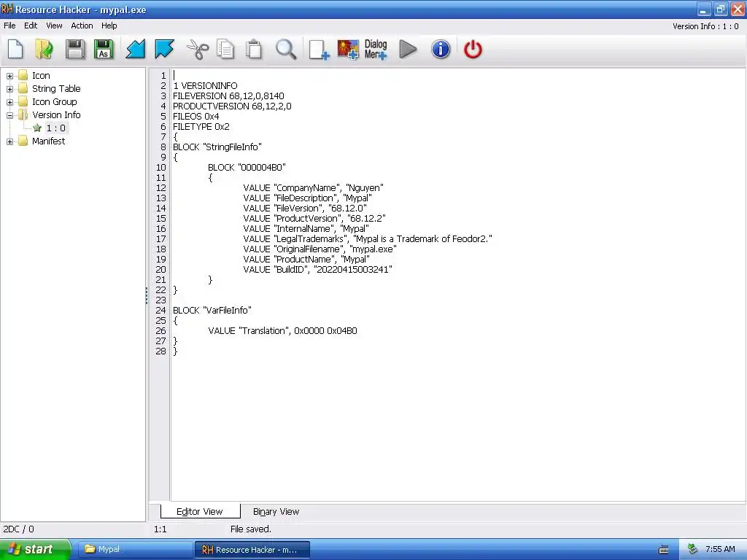This screenshot has height=560, width=747.
Task: Click the OriginalFilename mypal.exe line
Action: pyautogui.click(x=320, y=249)
